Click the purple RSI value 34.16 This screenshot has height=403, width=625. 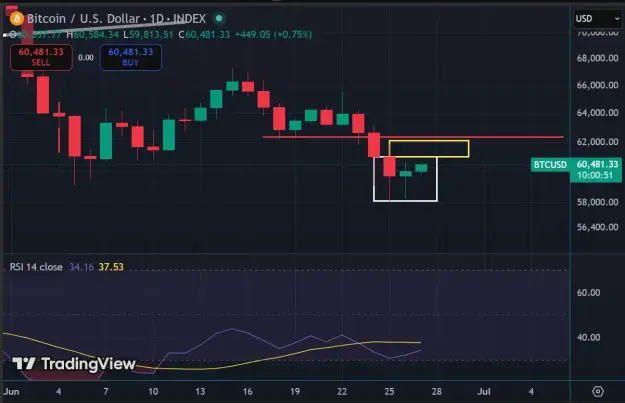coord(81,267)
